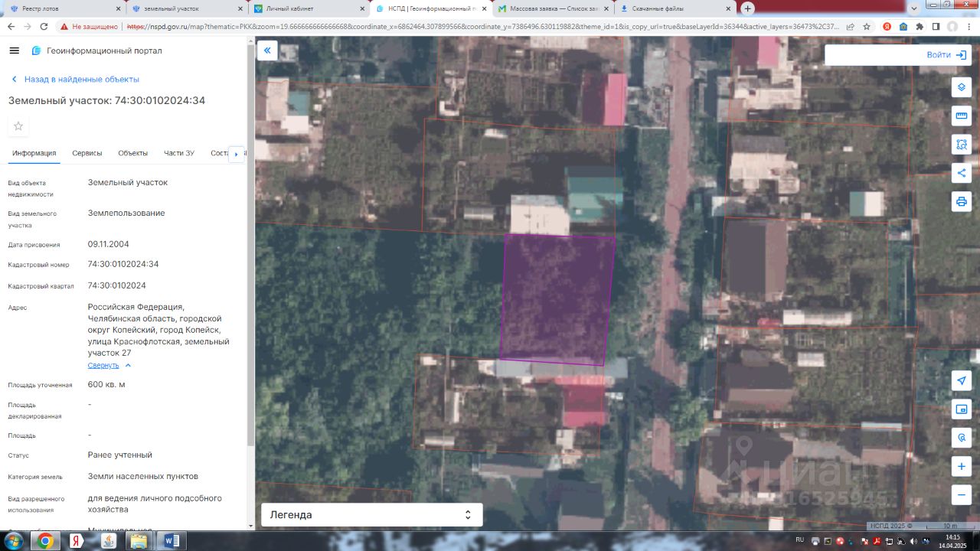Zoom in the map with plus button

point(962,466)
